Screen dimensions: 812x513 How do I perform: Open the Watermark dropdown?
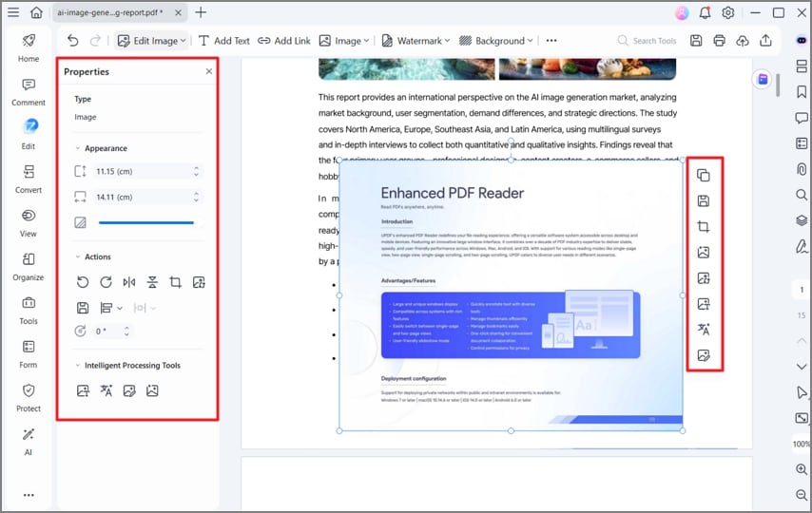click(416, 41)
